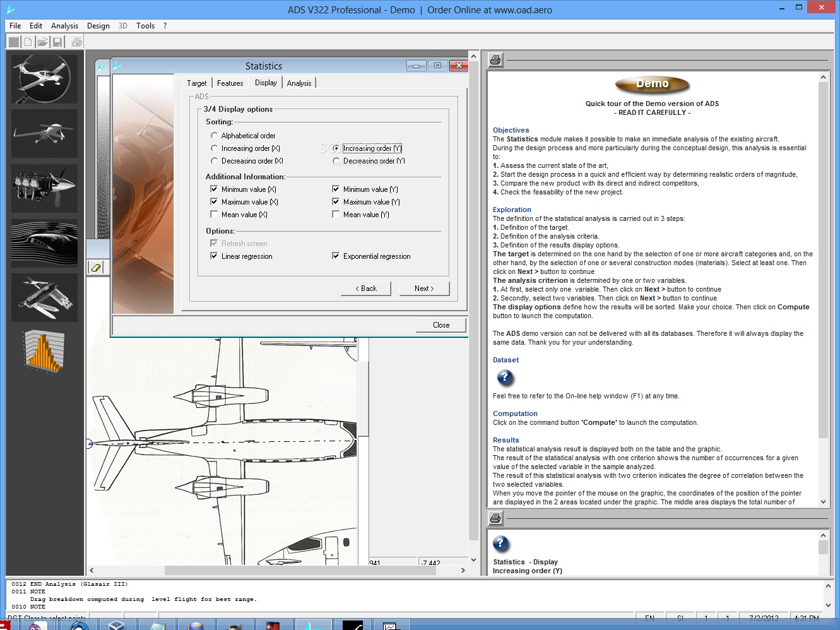
Task: Click Demo help pane vertical scrollbar thumb
Action: [823, 260]
